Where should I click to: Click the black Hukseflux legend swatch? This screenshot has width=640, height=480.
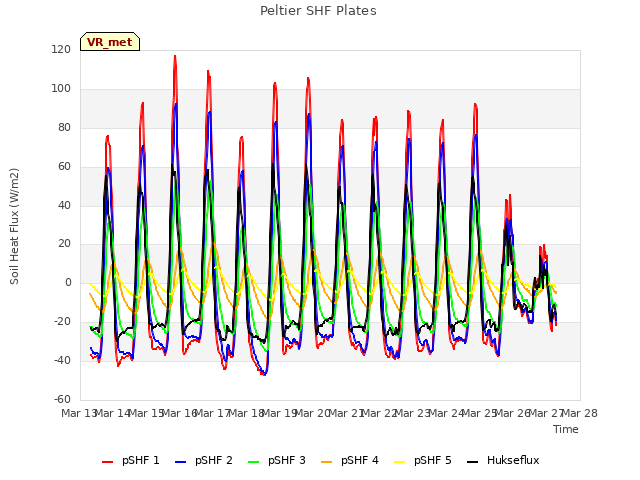click(472, 462)
